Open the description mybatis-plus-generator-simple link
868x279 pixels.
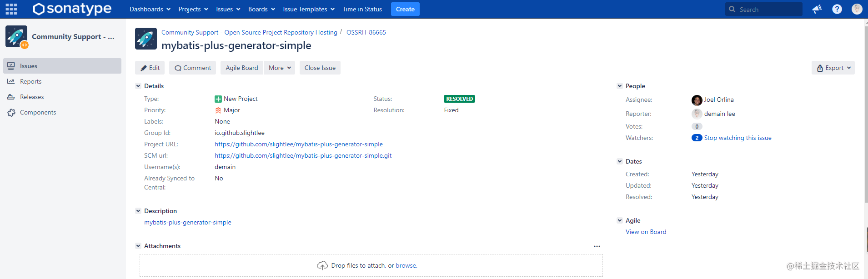(x=188, y=223)
